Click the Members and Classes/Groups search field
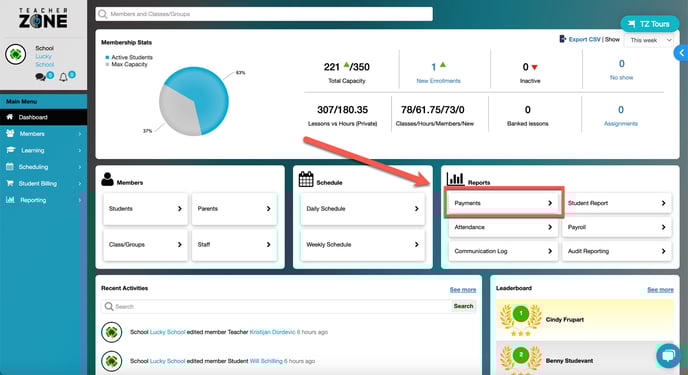This screenshot has height=375, width=688. point(264,14)
